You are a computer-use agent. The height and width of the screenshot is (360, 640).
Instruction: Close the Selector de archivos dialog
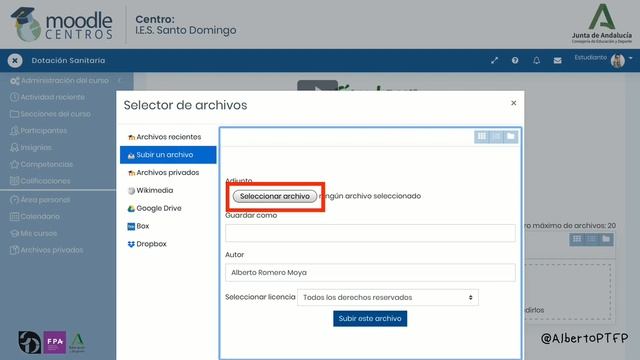[513, 103]
